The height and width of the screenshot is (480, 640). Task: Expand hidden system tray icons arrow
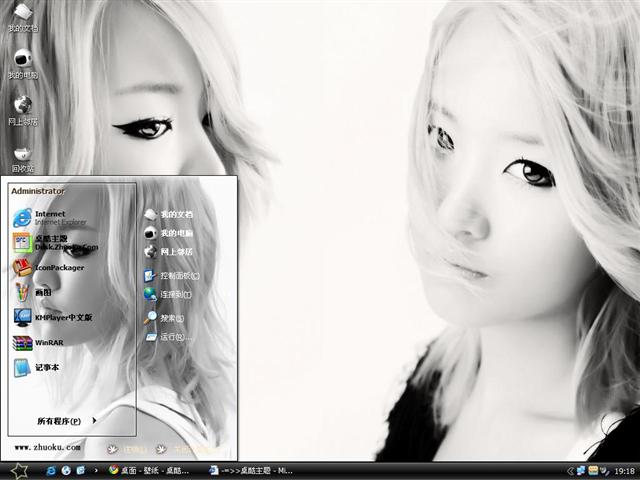click(571, 471)
